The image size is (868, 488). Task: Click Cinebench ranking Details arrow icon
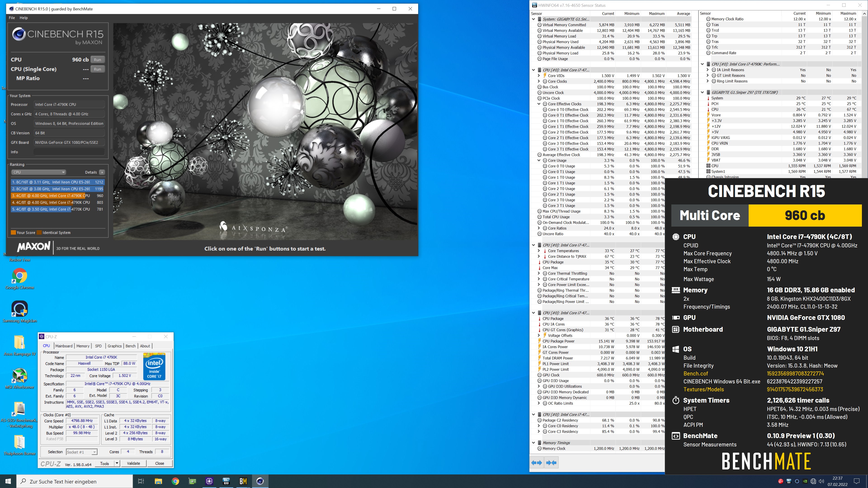[102, 172]
